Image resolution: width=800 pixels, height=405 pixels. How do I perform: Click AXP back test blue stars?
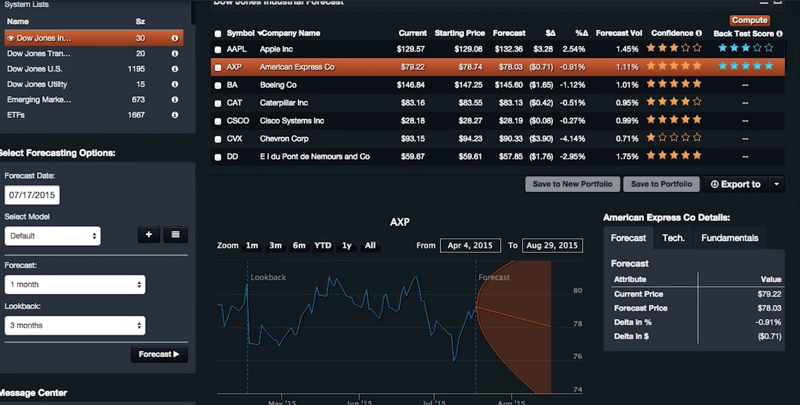(x=745, y=66)
